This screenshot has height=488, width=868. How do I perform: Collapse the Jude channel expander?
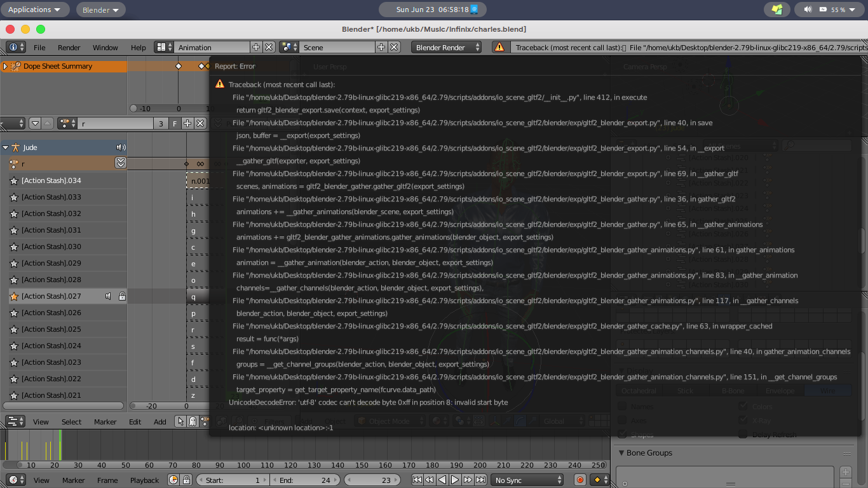5,147
